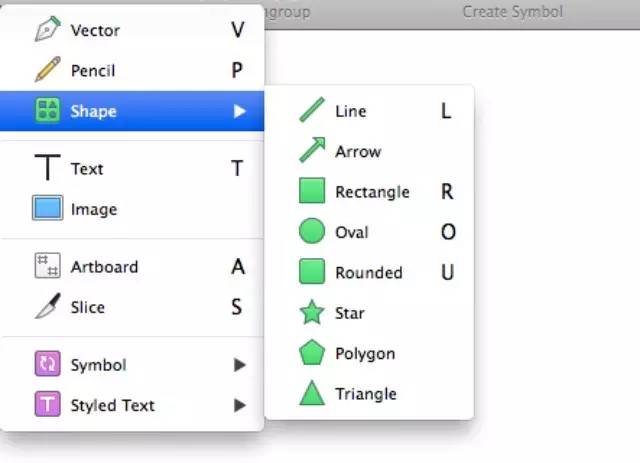640x463 pixels.
Task: Pick the Text tool icon
Action: click(x=47, y=169)
